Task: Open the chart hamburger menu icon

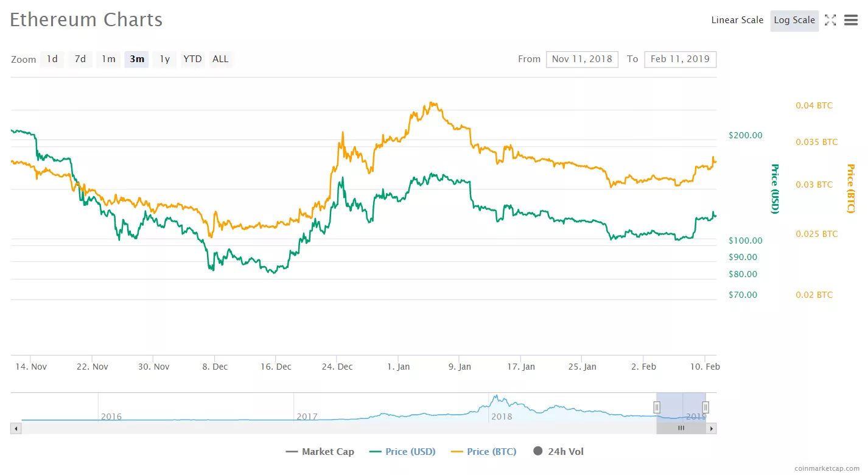Action: click(851, 20)
